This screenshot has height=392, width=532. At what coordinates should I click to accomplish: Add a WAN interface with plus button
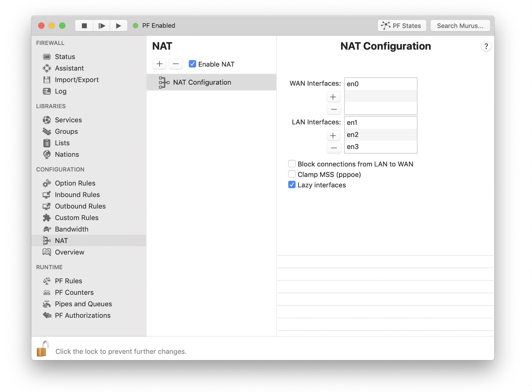pos(334,97)
